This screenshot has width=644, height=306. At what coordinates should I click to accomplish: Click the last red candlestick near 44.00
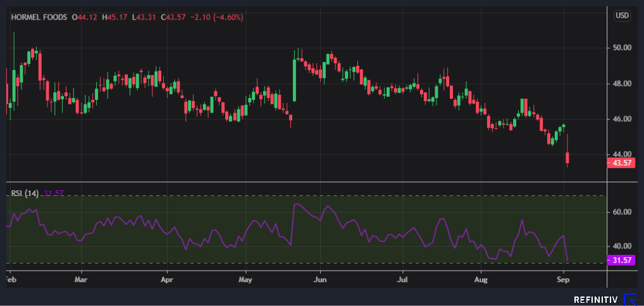coord(567,150)
